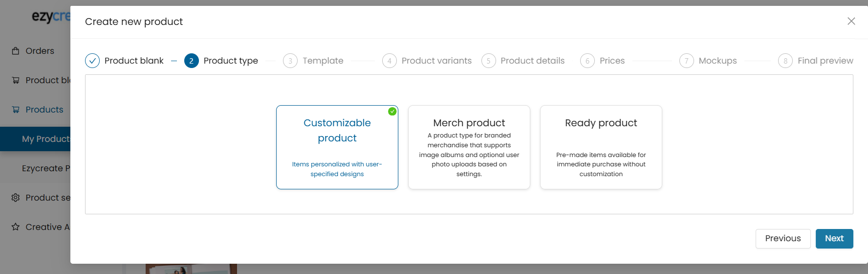Pick the Ready product option

601,147
